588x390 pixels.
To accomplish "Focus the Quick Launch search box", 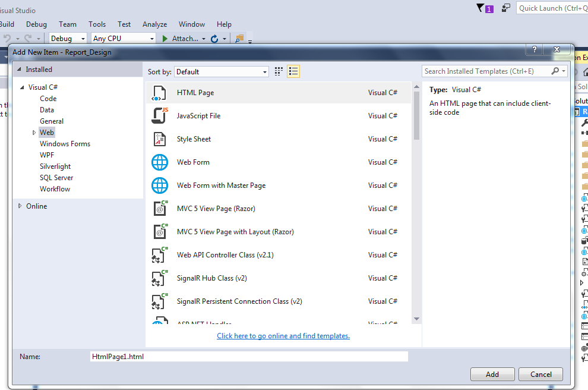I will coord(552,8).
